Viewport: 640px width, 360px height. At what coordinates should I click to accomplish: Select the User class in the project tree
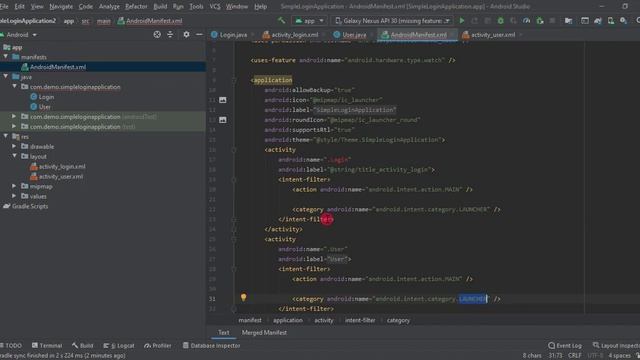pos(44,107)
